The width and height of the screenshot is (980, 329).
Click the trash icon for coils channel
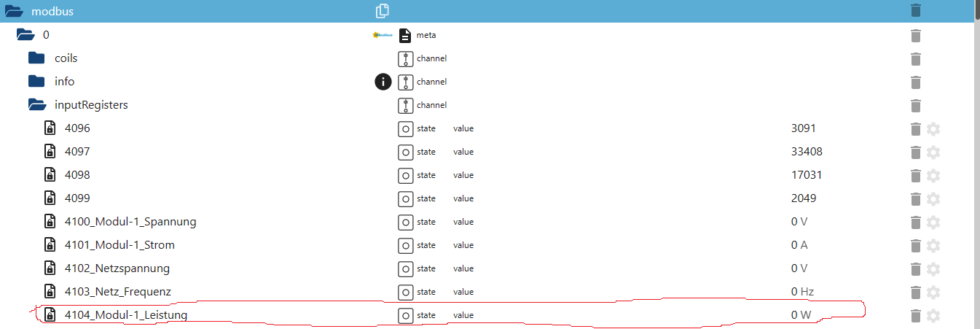click(x=916, y=59)
